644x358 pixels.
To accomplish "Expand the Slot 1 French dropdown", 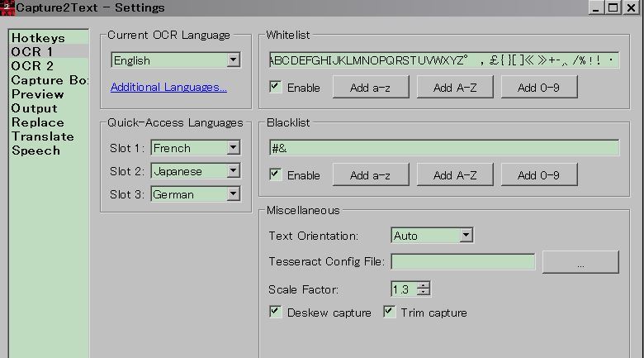I will click(233, 147).
